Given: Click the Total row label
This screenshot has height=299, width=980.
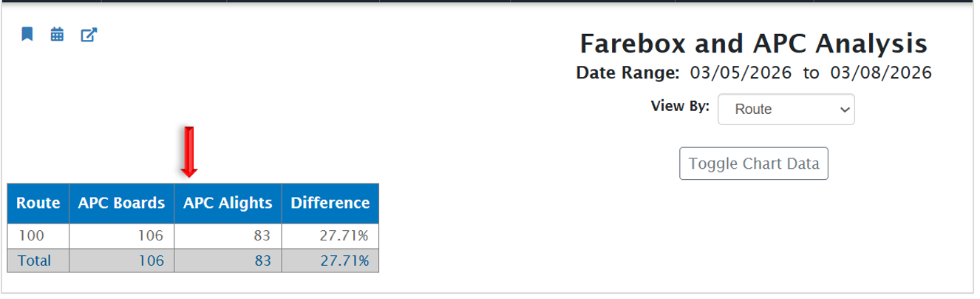Looking at the screenshot, I should [34, 261].
